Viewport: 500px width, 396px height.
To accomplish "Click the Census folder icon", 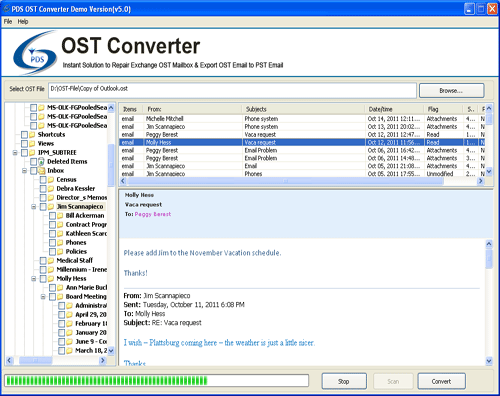I will [51, 180].
